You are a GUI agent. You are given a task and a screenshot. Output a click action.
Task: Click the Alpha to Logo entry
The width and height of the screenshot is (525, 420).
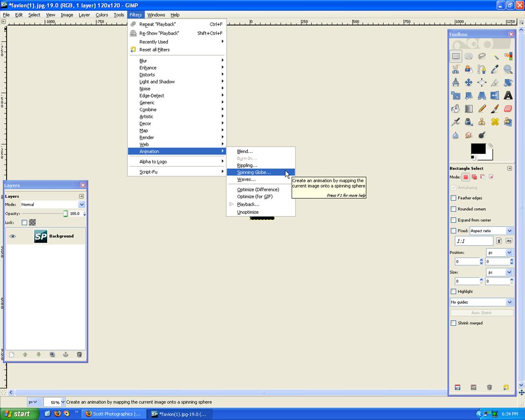click(x=177, y=161)
